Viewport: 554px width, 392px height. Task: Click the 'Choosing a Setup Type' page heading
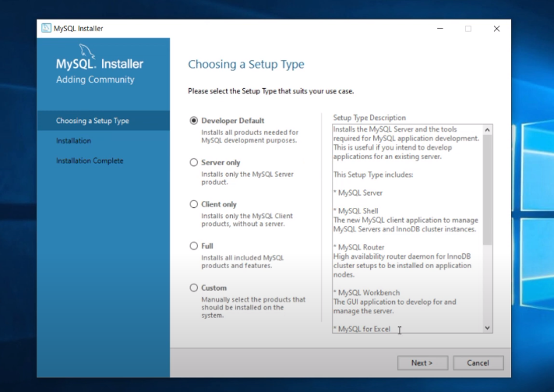coord(246,65)
